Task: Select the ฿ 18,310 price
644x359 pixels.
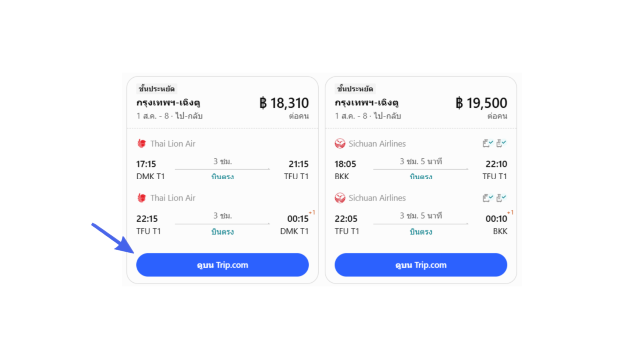Action: pos(284,103)
